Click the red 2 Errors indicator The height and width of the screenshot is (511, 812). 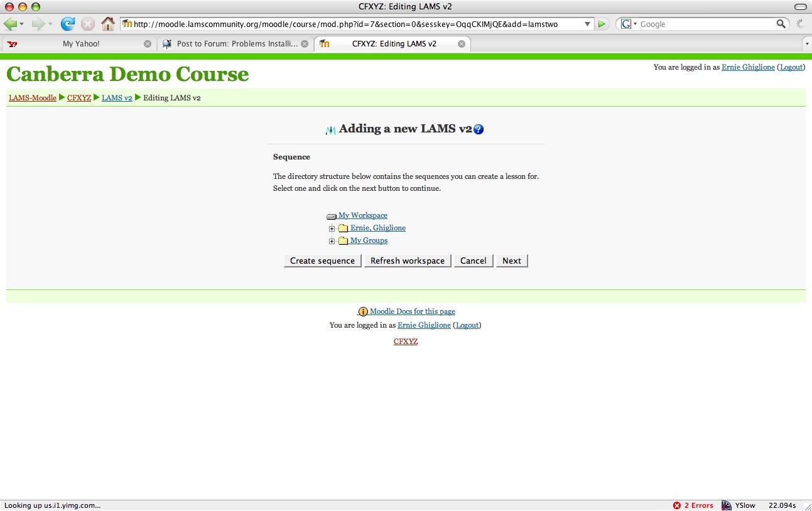point(693,505)
